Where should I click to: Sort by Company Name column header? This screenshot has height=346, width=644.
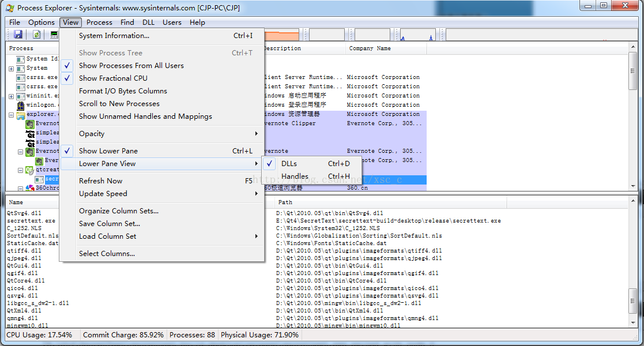pyautogui.click(x=386, y=48)
